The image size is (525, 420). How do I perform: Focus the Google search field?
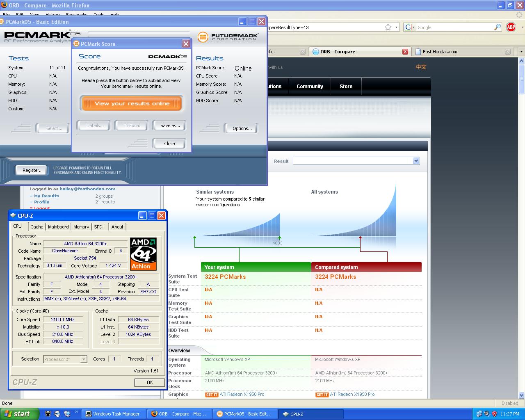455,27
